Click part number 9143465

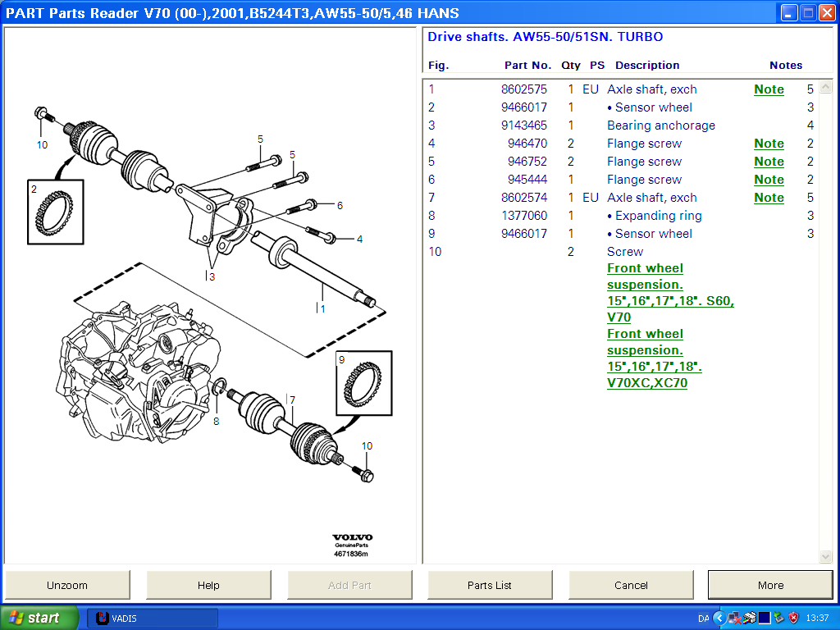(x=524, y=126)
